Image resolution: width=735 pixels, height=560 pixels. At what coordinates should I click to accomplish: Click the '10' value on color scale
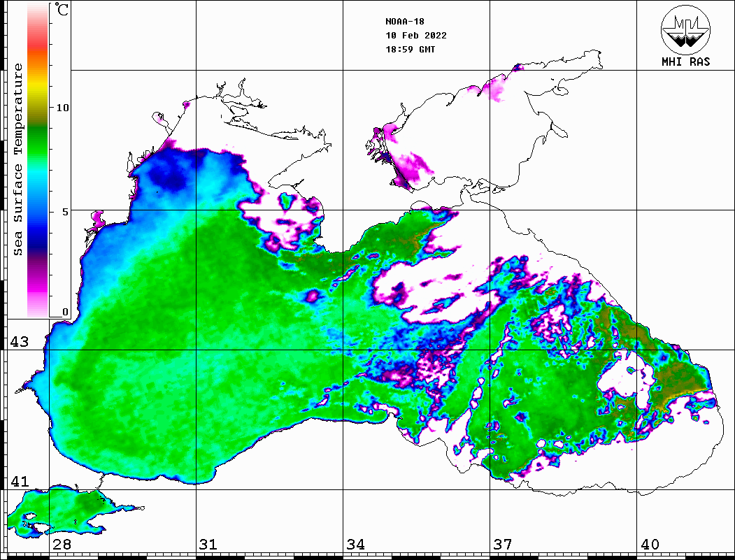(x=62, y=108)
